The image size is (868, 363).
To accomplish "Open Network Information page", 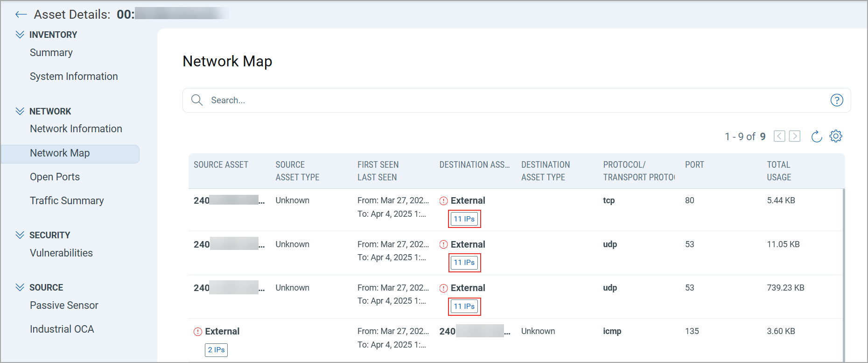I will click(x=76, y=128).
